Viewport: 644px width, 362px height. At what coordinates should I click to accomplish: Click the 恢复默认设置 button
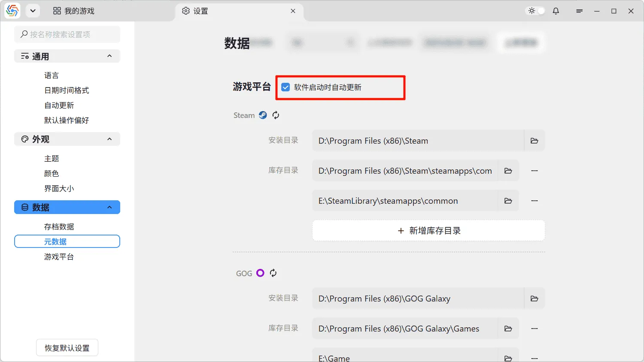(67, 348)
